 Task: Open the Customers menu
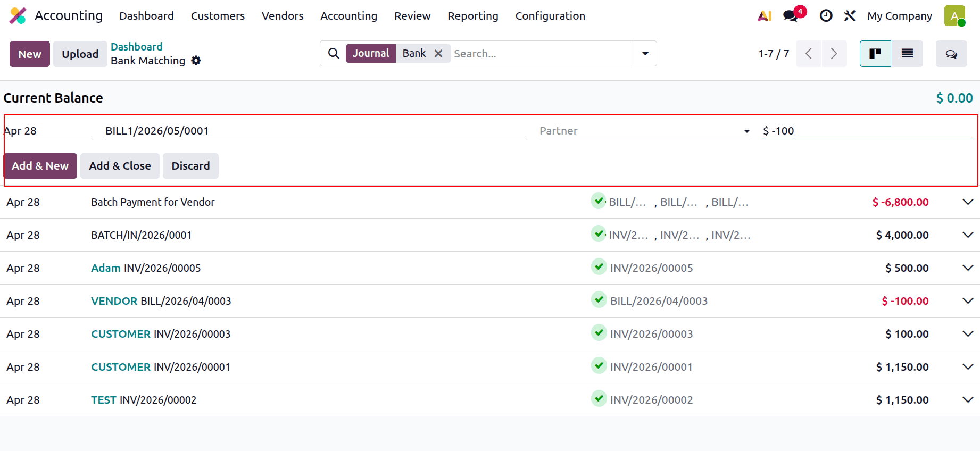[x=218, y=16]
